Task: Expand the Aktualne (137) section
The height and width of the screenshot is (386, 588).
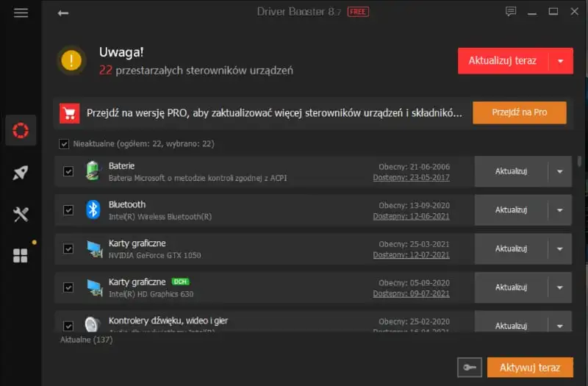Action: click(87, 340)
